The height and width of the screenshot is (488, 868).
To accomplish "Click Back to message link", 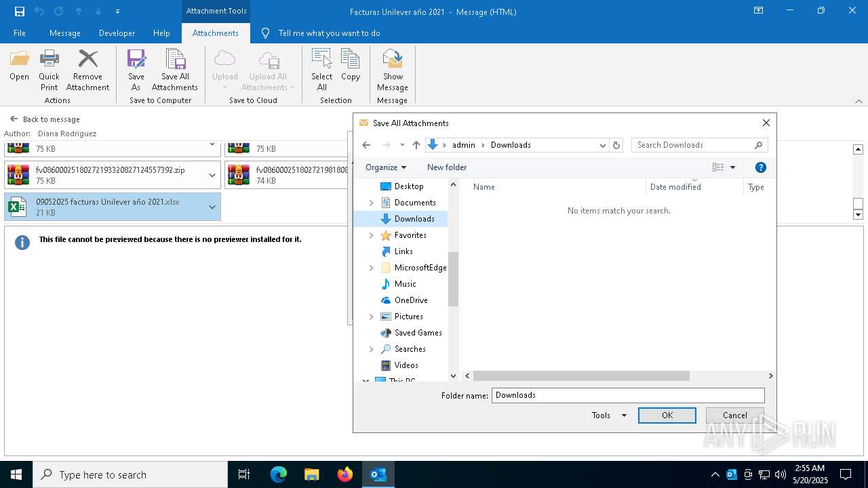I will (45, 119).
